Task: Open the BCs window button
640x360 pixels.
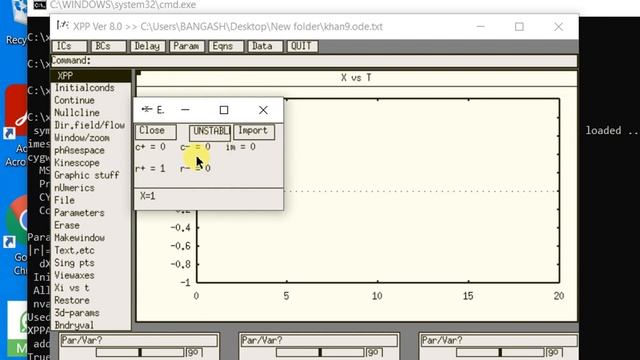Action: coord(108,46)
